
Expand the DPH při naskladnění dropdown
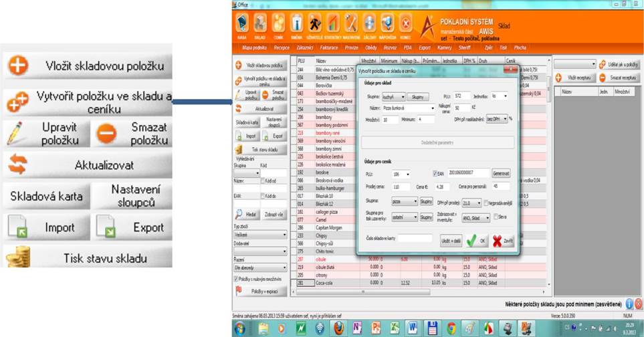click(505, 118)
